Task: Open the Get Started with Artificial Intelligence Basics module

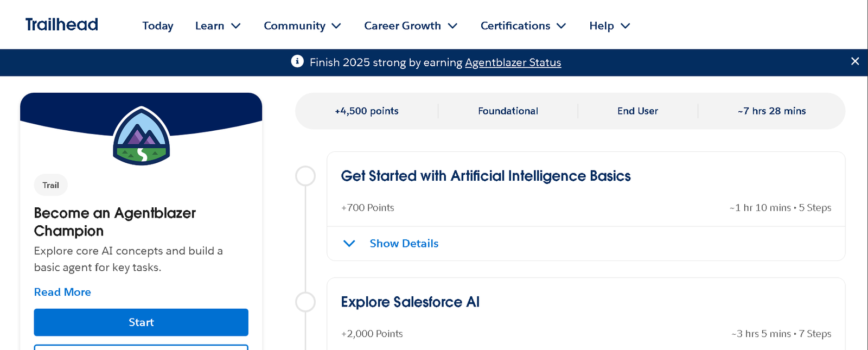Action: [x=486, y=176]
